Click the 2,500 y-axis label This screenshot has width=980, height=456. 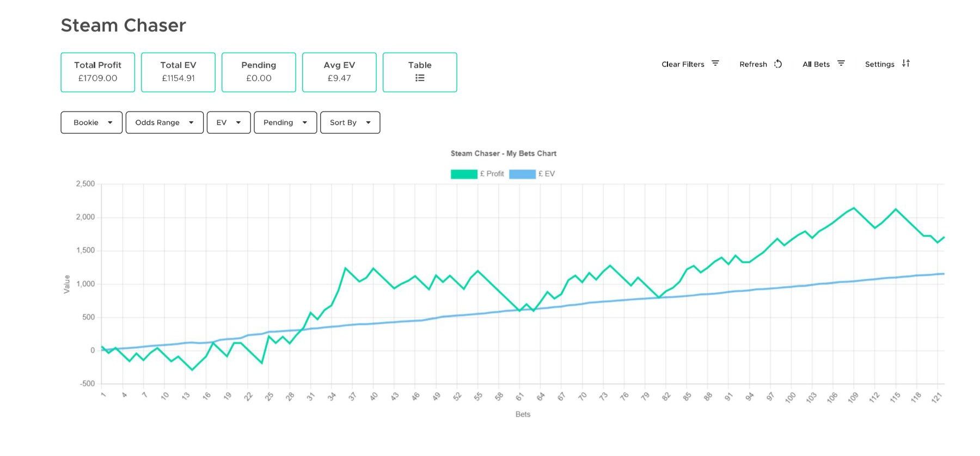(x=85, y=184)
